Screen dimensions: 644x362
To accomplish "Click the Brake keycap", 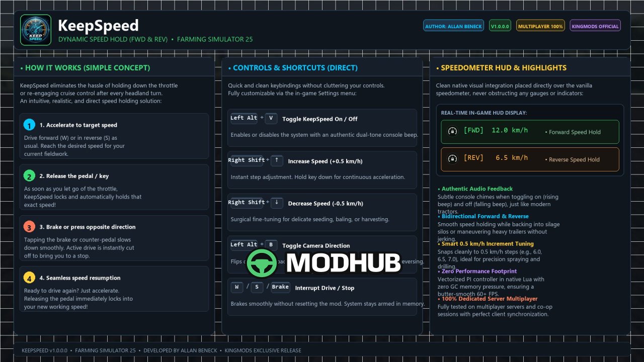I will coord(280,288).
